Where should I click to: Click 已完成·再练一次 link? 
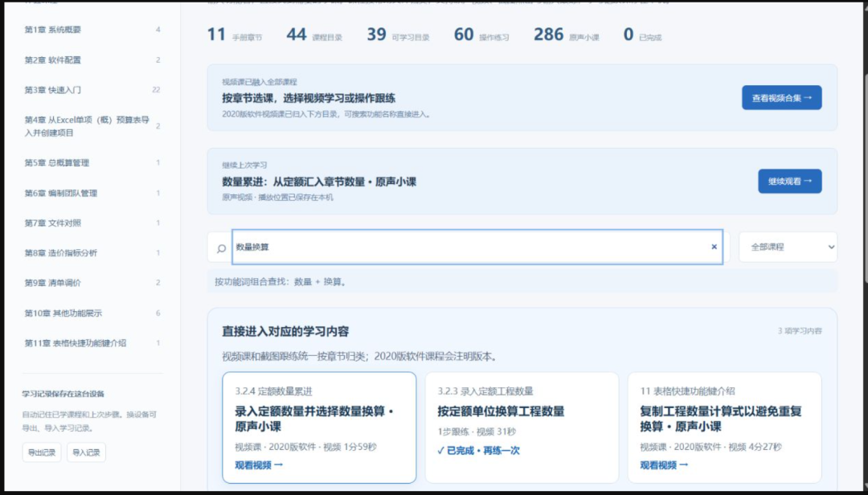(x=478, y=451)
